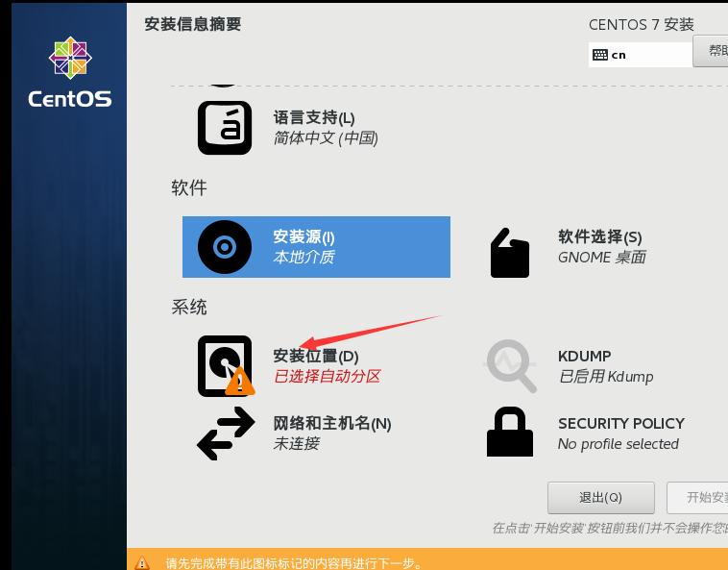This screenshot has width=728, height=570.
Task: Click the 退出(Q) button
Action: [x=601, y=498]
